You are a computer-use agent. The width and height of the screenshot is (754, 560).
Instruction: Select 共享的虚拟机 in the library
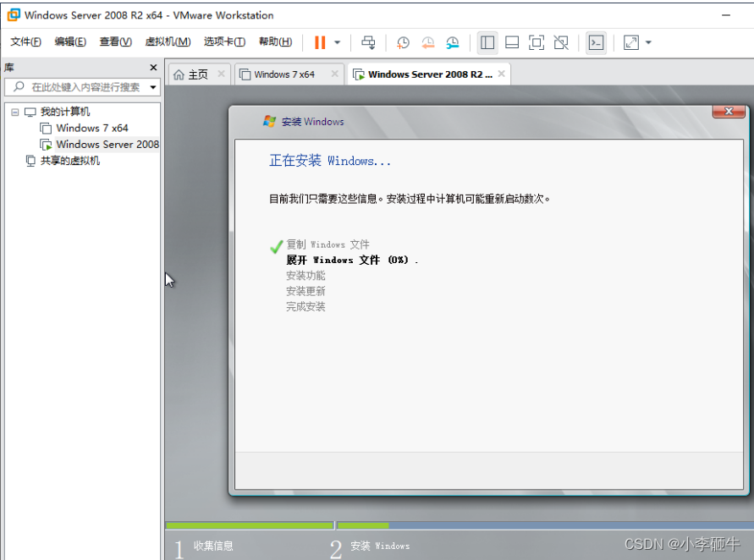pyautogui.click(x=69, y=161)
